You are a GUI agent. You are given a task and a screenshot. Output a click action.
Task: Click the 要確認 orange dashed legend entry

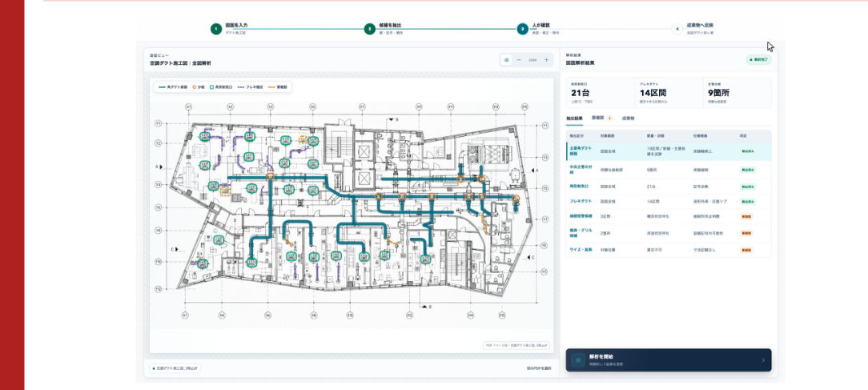pos(277,87)
